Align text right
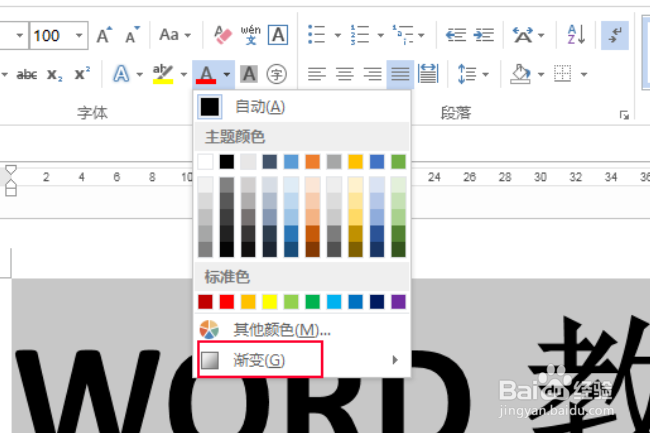This screenshot has height=433, width=650. click(373, 74)
